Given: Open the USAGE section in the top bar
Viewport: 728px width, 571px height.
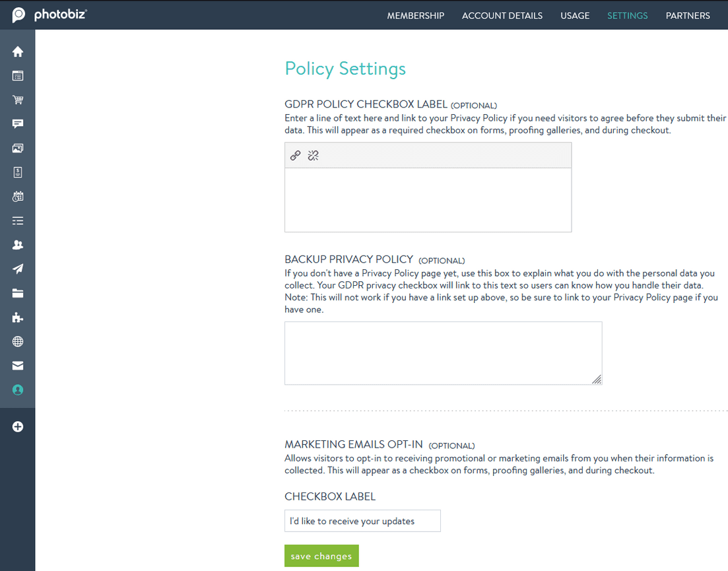Looking at the screenshot, I should point(575,15).
